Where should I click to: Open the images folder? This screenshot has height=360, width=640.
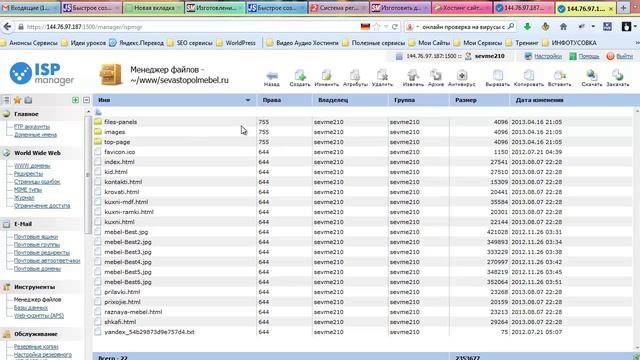[115, 132]
